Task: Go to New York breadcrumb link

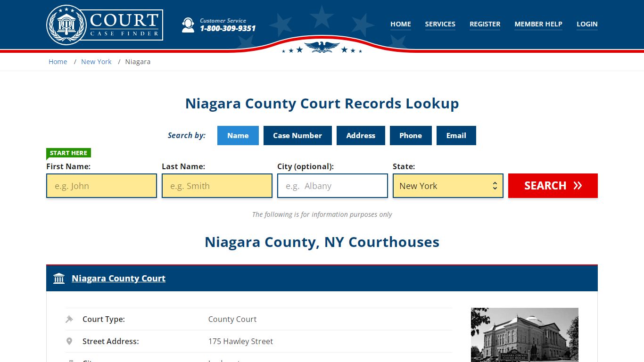Action: pos(96,62)
